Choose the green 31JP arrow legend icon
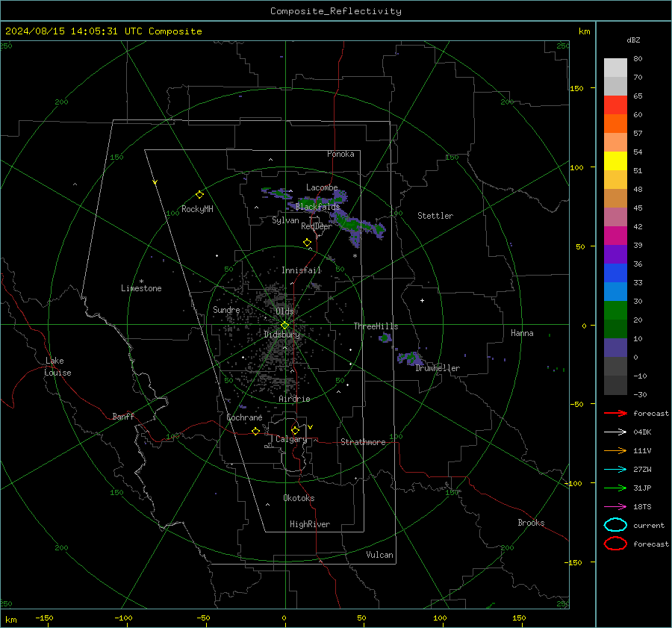This screenshot has height=628, width=672. coord(615,488)
